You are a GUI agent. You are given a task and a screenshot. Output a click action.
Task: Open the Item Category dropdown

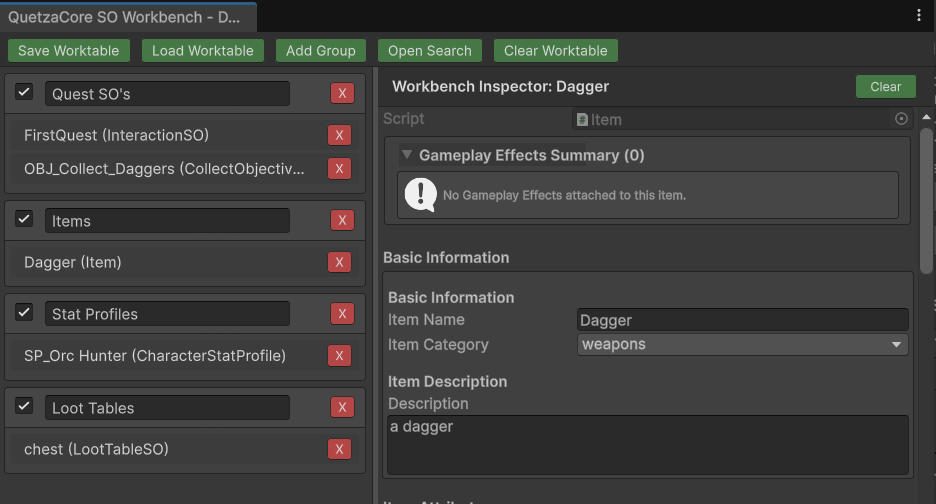point(743,345)
